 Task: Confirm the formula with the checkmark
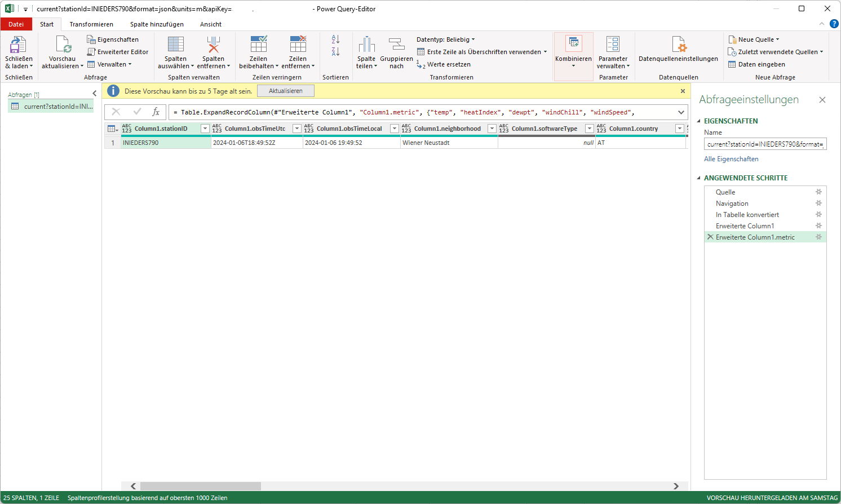[x=137, y=112]
